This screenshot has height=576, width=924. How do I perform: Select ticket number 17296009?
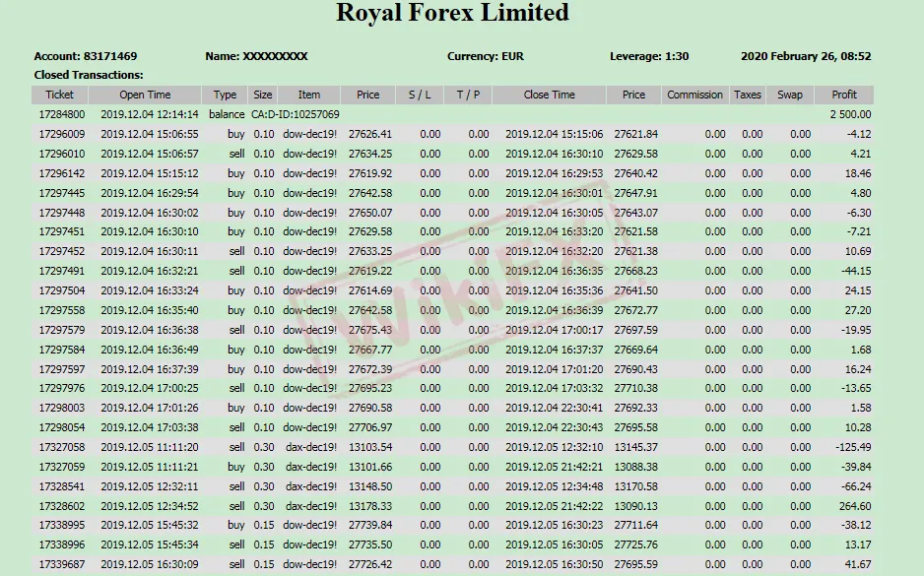pyautogui.click(x=62, y=134)
